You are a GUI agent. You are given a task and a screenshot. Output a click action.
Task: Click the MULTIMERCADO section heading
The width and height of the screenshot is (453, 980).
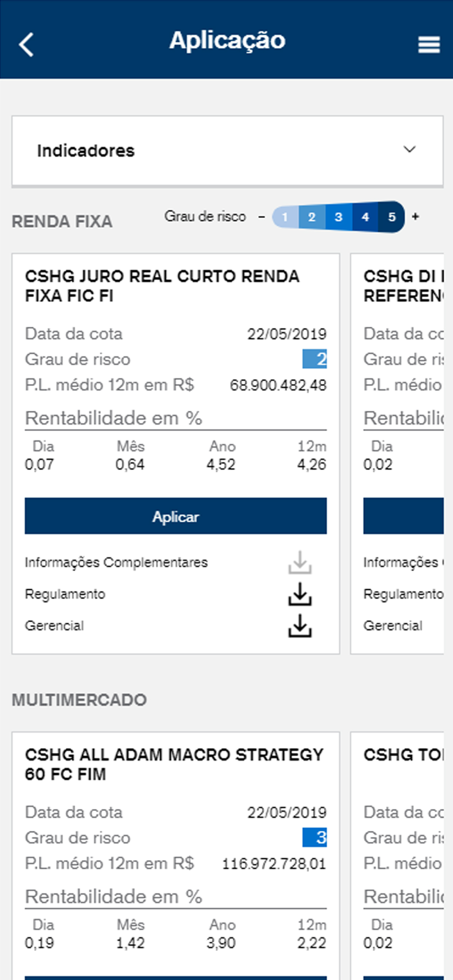pyautogui.click(x=79, y=700)
